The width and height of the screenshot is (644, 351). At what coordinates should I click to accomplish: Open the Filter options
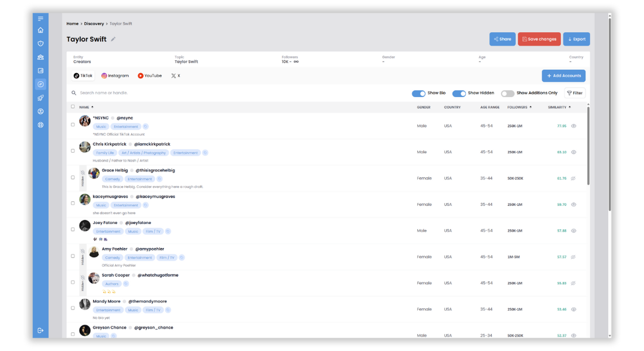[574, 93]
